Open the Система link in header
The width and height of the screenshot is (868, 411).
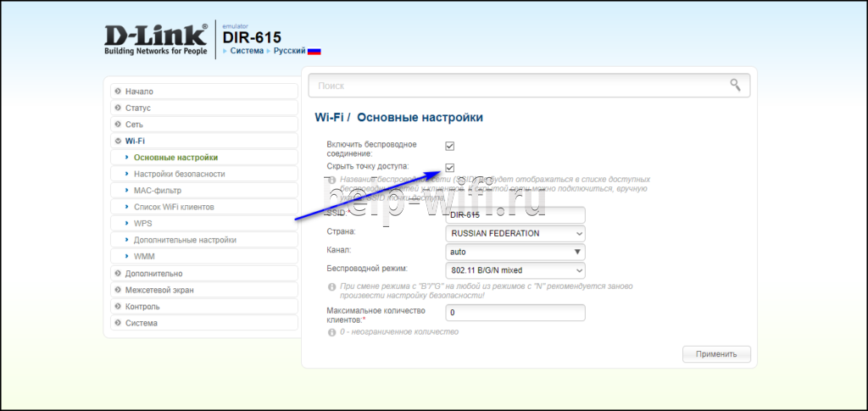pyautogui.click(x=247, y=52)
